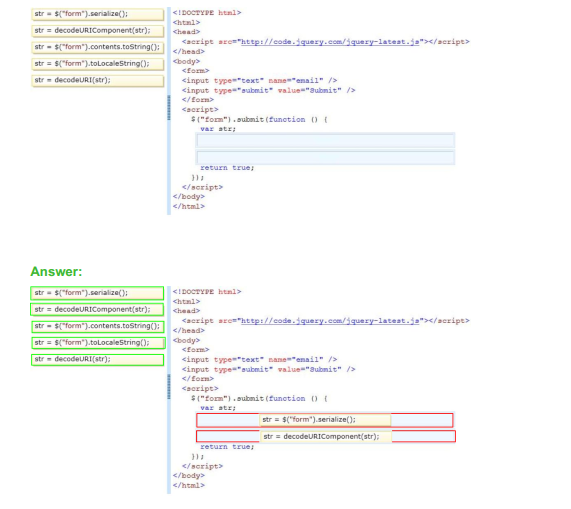Choose the top contents.toString() snippet

click(x=97, y=47)
